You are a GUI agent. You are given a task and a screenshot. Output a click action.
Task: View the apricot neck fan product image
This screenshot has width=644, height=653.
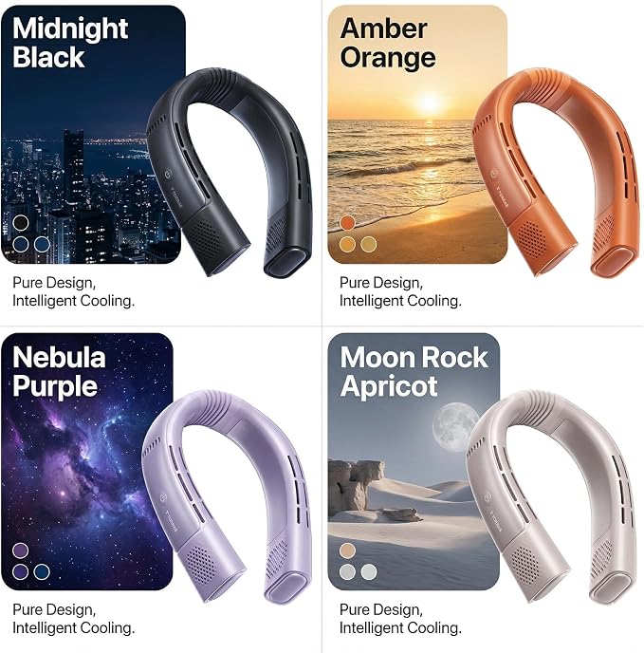click(552, 496)
